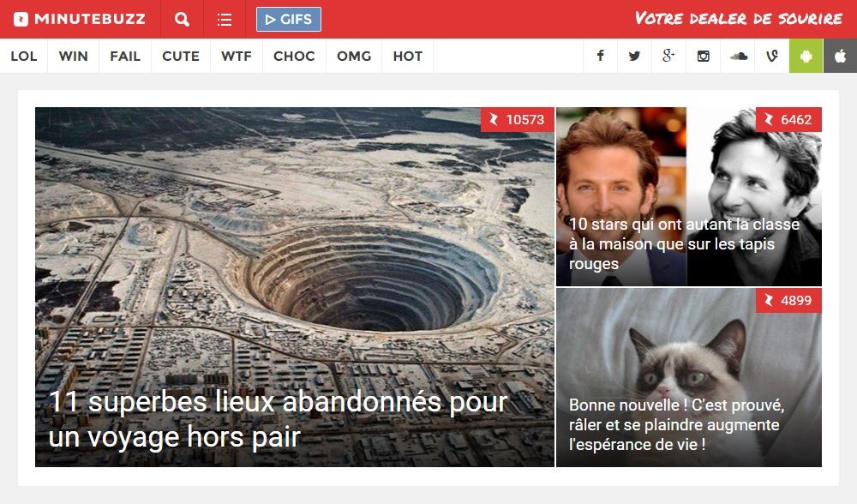The image size is (857, 504).
Task: Open the 10 stars article thumbnail
Action: (x=689, y=197)
